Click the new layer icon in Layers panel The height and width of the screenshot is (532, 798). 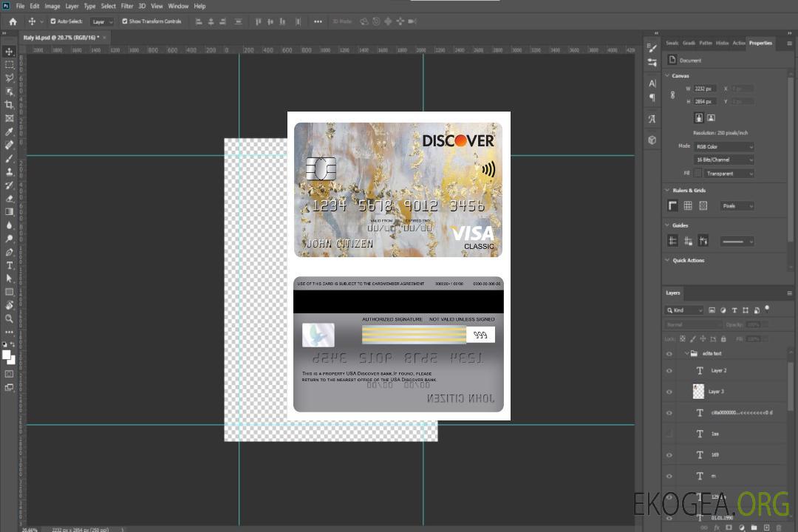(x=766, y=528)
